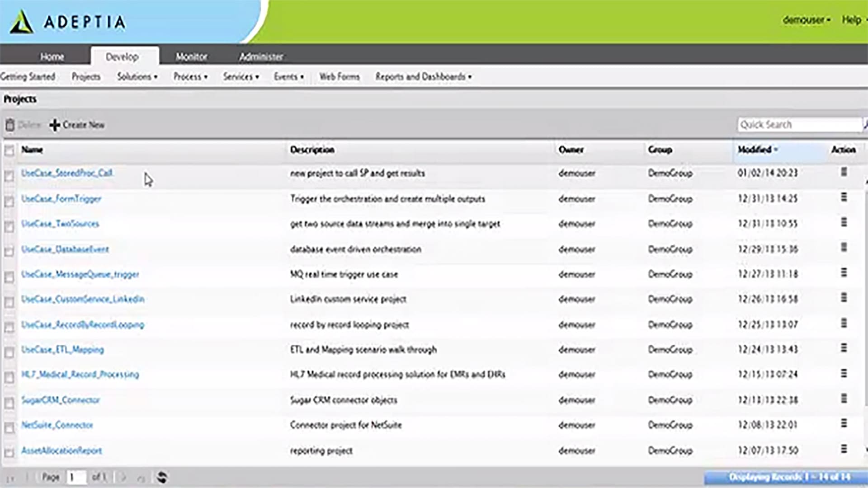Check the select-all checkbox in header
868x488 pixels.
coord(9,150)
